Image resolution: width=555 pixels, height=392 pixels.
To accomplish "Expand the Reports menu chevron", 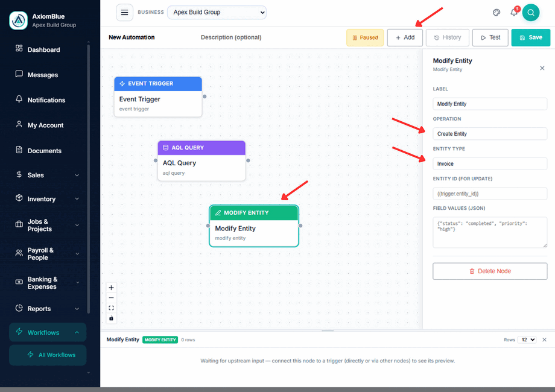I will [77, 309].
